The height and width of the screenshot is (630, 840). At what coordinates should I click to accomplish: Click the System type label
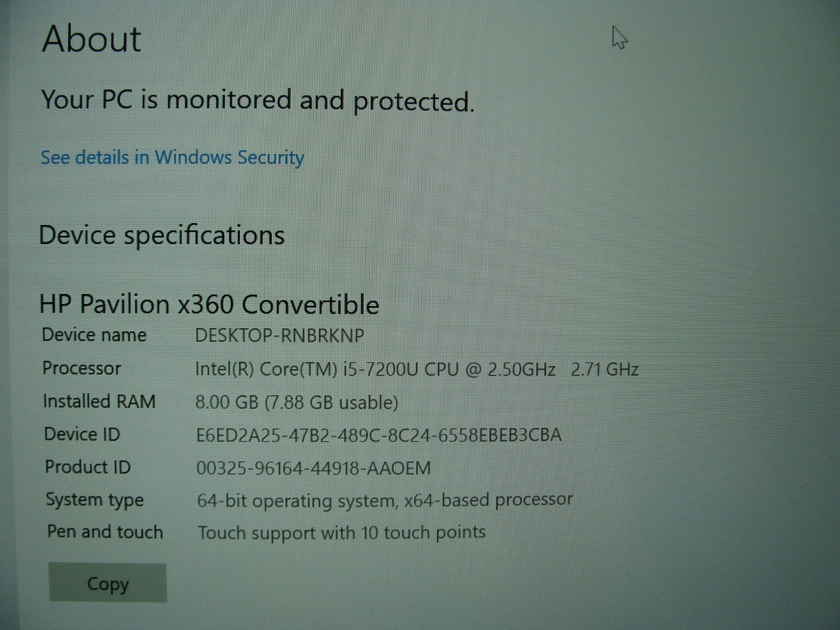pos(94,500)
